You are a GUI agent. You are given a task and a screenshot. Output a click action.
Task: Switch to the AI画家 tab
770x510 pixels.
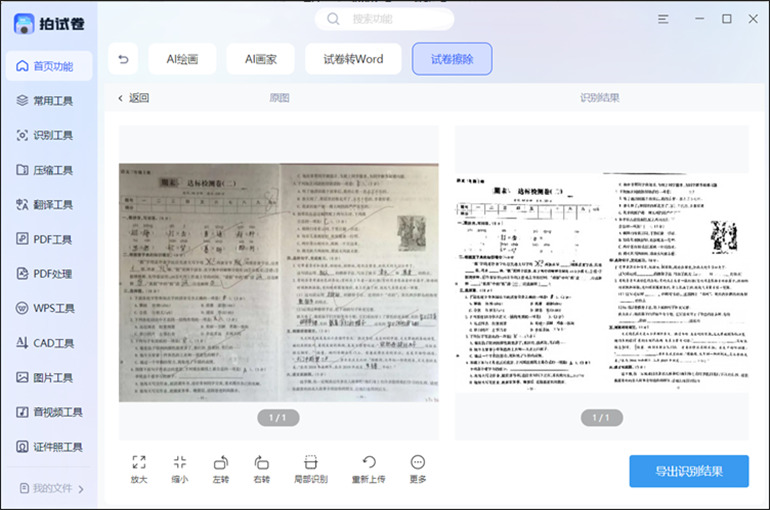coord(261,59)
